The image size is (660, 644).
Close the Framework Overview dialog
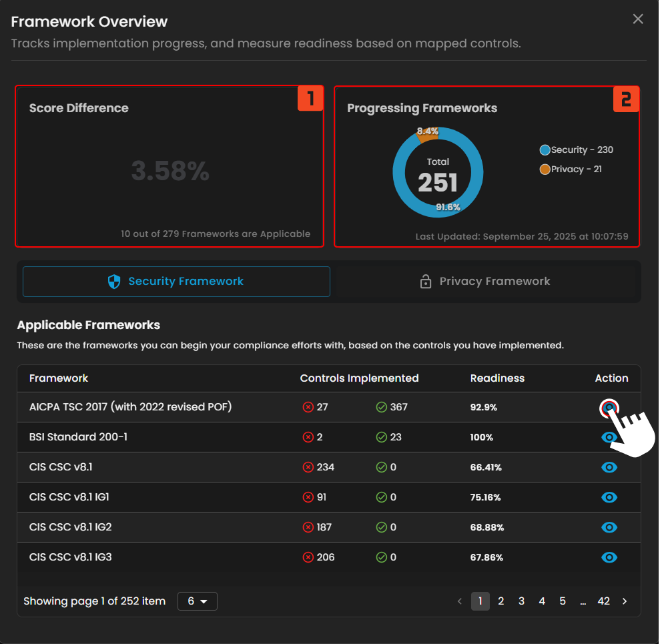[x=638, y=19]
